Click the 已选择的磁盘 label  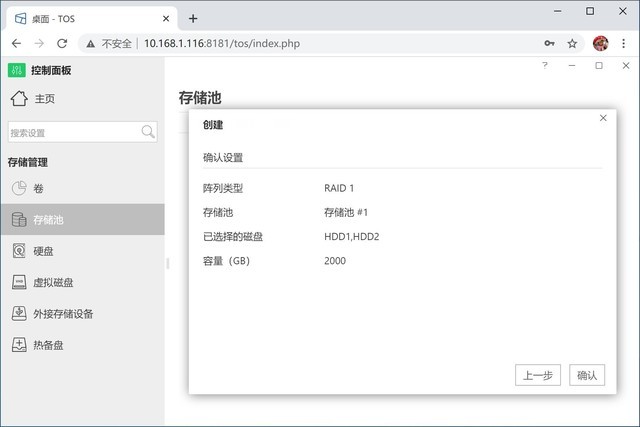tap(233, 236)
